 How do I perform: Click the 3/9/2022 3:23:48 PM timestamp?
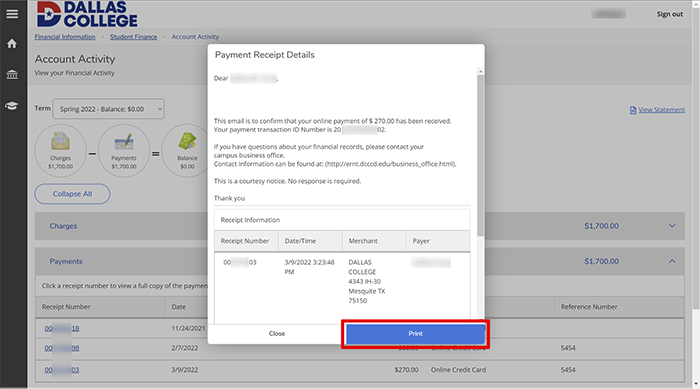coord(309,267)
